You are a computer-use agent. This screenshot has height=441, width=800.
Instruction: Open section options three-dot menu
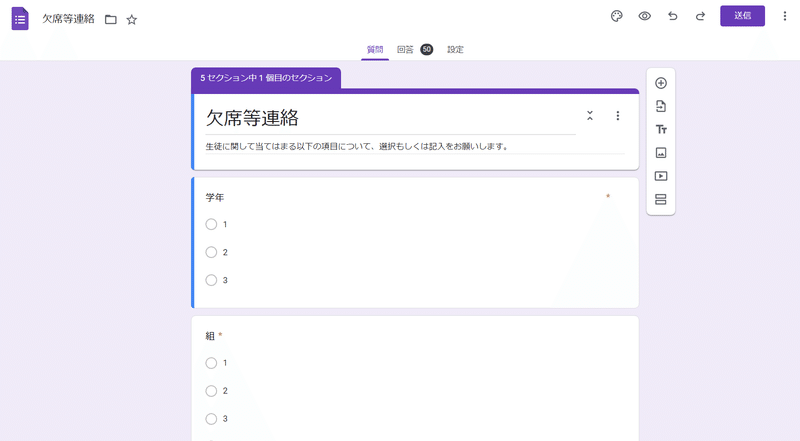coord(617,116)
